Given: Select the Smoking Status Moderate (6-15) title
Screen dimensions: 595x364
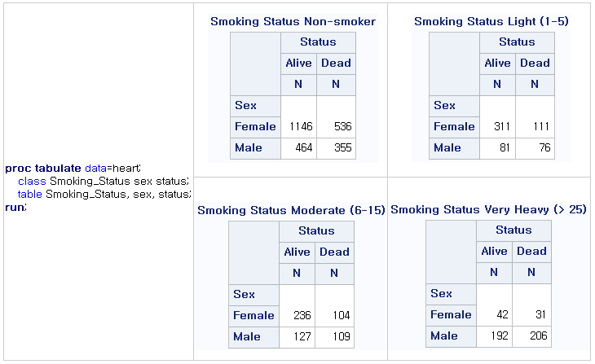Looking at the screenshot, I should click(x=291, y=210).
